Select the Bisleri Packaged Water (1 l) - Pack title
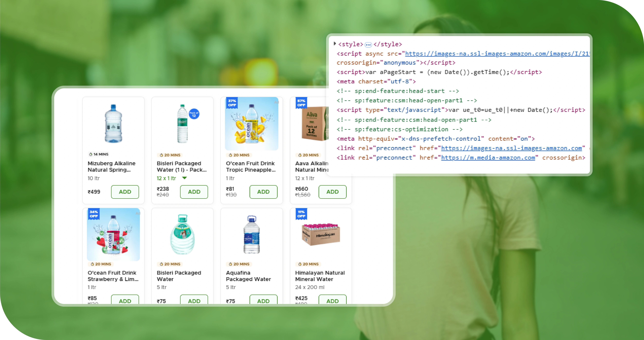644x340 pixels. click(182, 167)
